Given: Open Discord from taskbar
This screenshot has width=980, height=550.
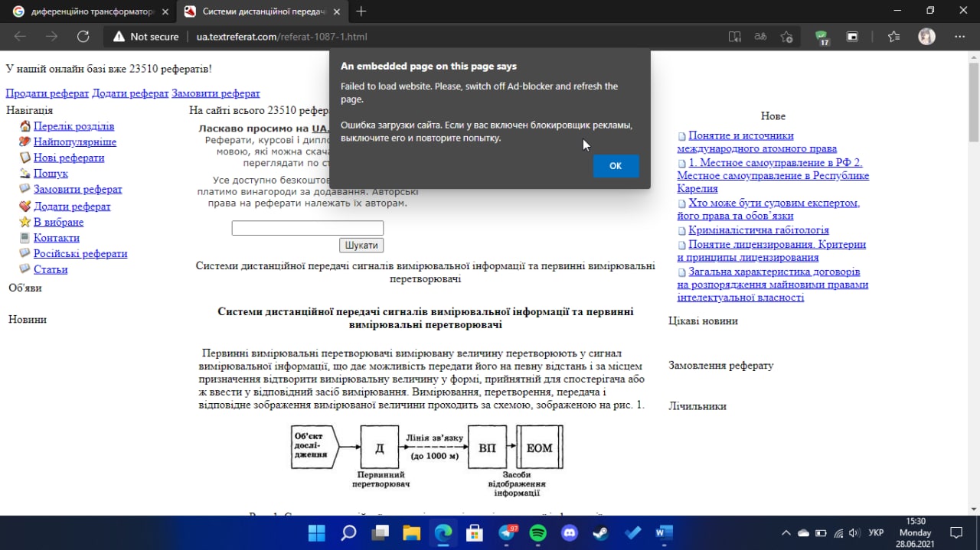Looking at the screenshot, I should tap(570, 533).
